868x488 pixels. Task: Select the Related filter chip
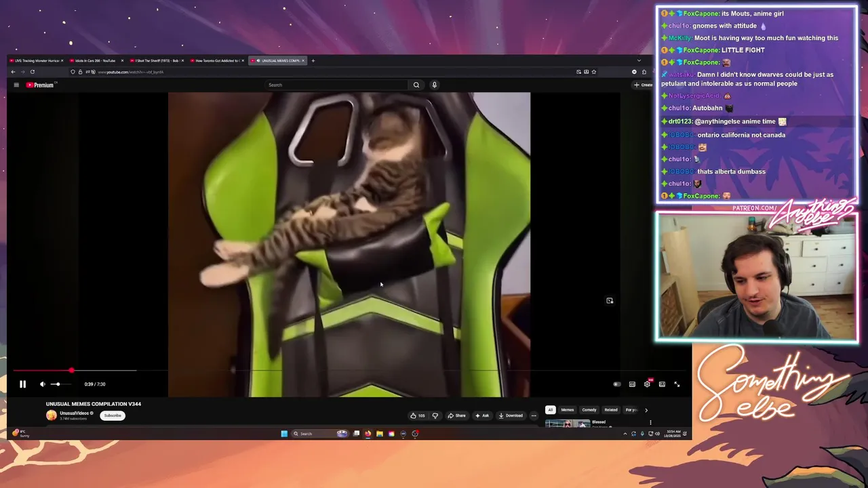pos(611,410)
